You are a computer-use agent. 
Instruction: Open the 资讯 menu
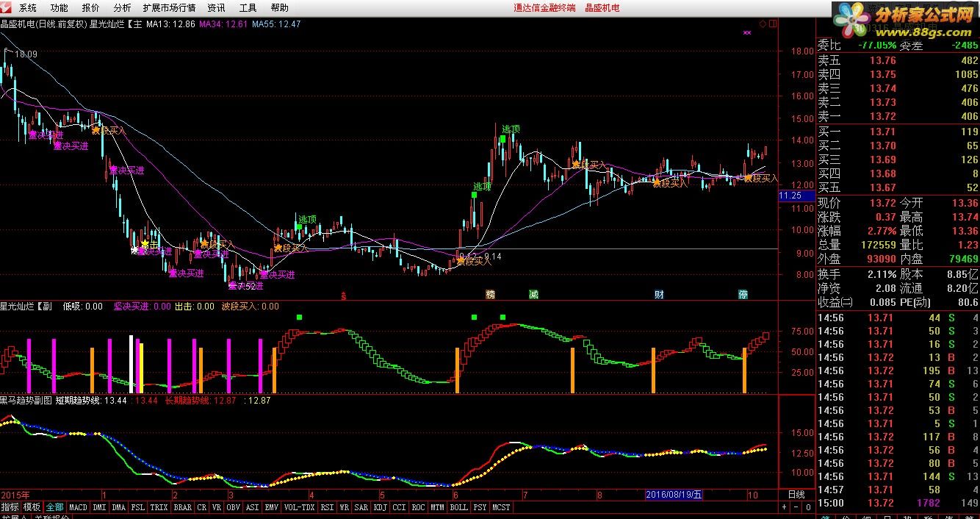pos(216,8)
